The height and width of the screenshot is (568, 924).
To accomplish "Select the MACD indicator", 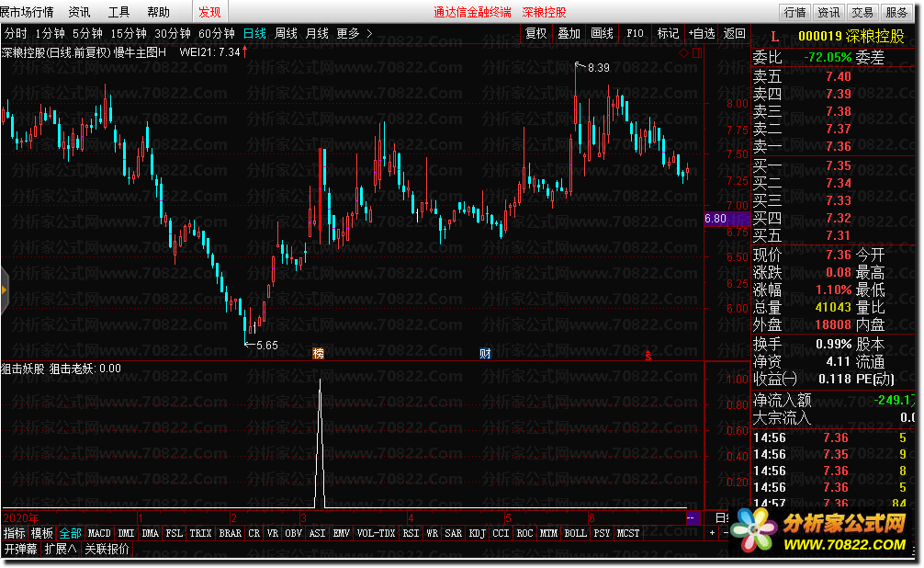I will pos(99,533).
